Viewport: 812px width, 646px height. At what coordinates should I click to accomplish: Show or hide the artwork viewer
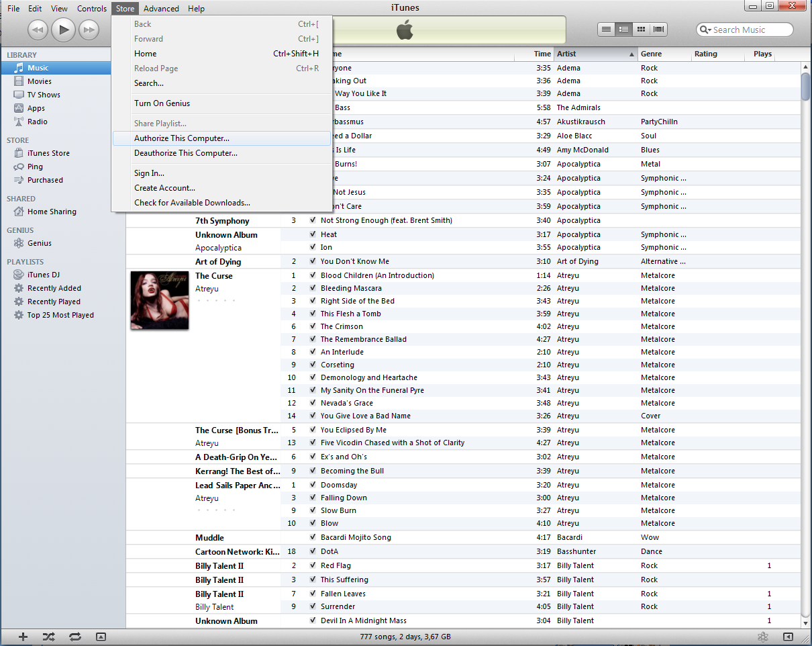(101, 637)
